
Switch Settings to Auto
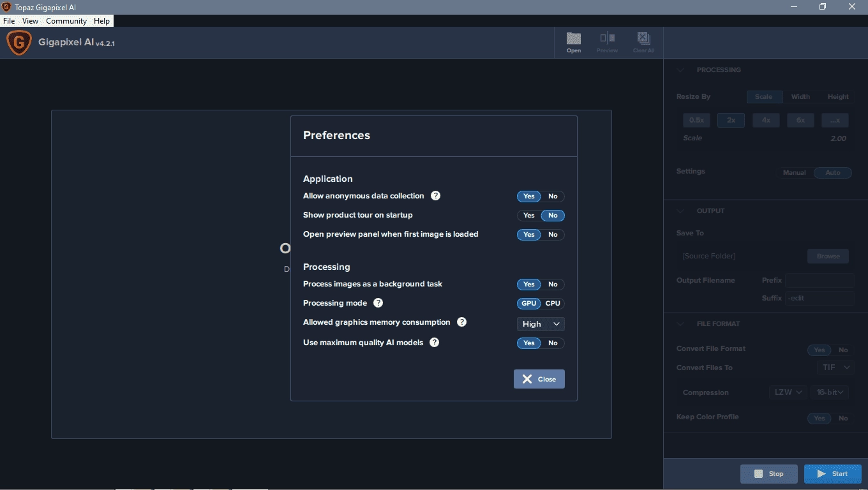tap(833, 173)
